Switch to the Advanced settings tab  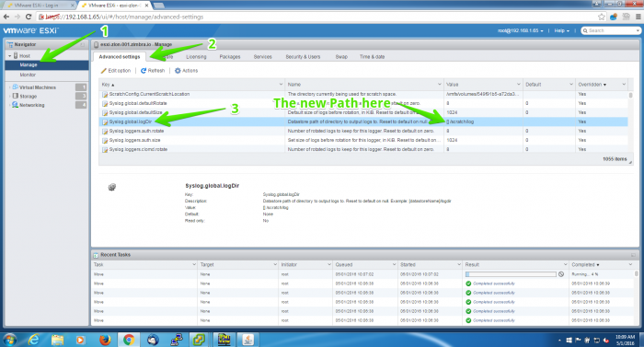[x=119, y=57]
